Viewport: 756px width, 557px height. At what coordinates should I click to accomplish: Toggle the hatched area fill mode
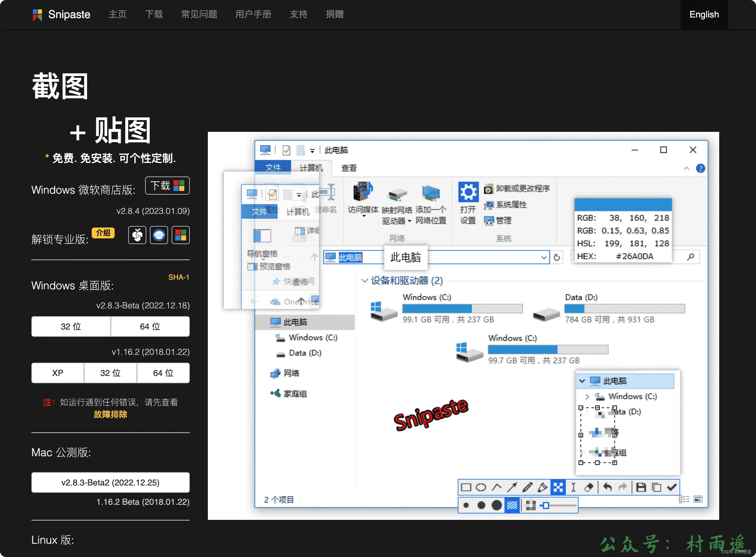click(512, 505)
